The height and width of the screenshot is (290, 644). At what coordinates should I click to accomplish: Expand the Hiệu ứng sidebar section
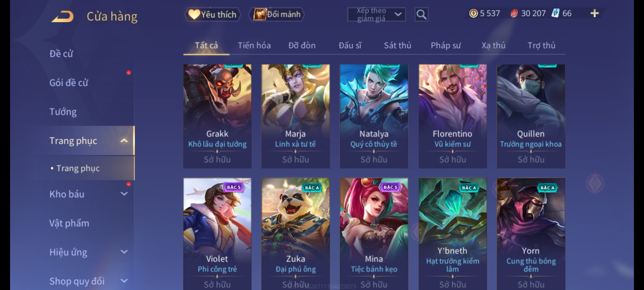tap(124, 252)
